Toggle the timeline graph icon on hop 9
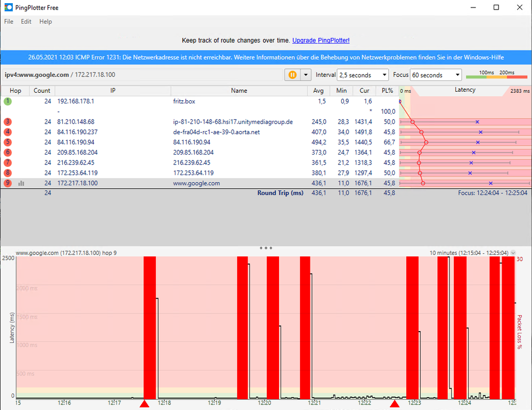This screenshot has width=532, height=410. coord(21,183)
